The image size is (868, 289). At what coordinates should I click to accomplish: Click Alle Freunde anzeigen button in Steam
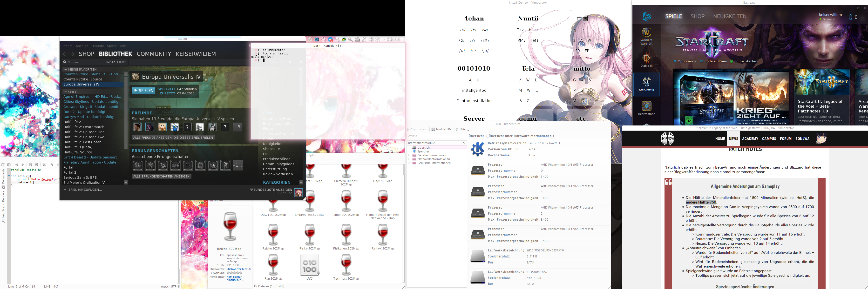pyautogui.click(x=173, y=138)
